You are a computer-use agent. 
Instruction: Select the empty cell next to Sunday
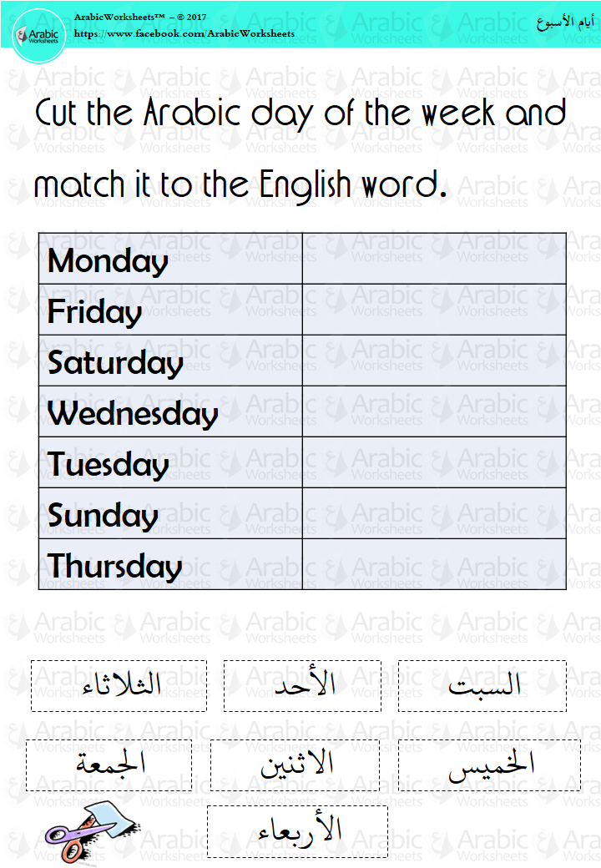[434, 513]
